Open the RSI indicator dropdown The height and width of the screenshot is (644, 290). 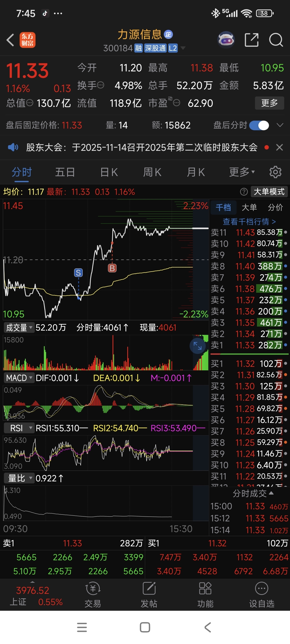pos(19,428)
